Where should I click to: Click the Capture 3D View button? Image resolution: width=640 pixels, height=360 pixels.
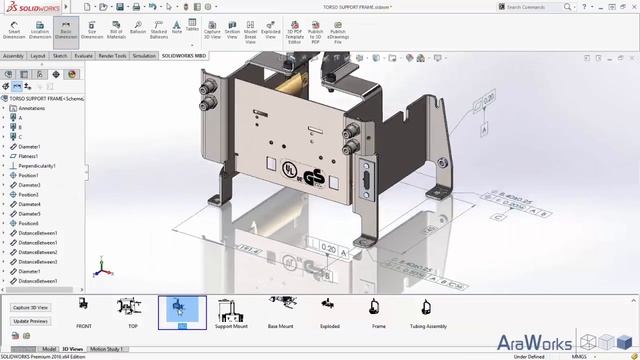31,307
